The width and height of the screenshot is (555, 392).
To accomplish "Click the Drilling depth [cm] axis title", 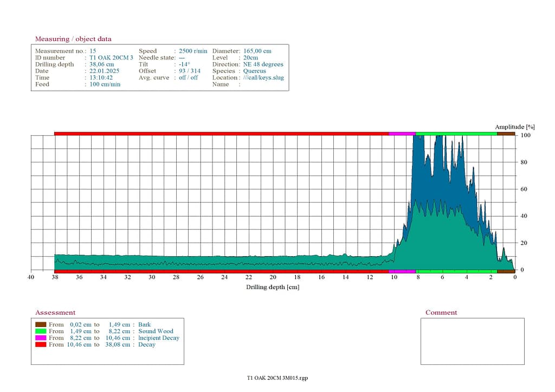I will (273, 287).
